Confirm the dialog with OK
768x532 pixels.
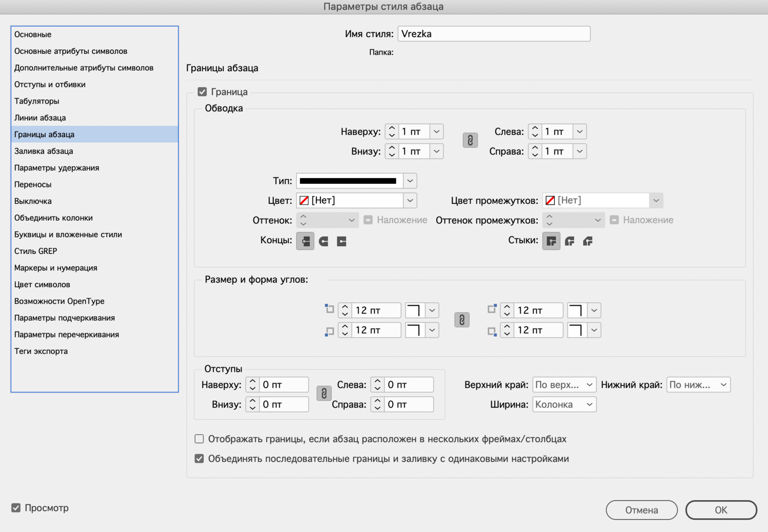click(721, 510)
